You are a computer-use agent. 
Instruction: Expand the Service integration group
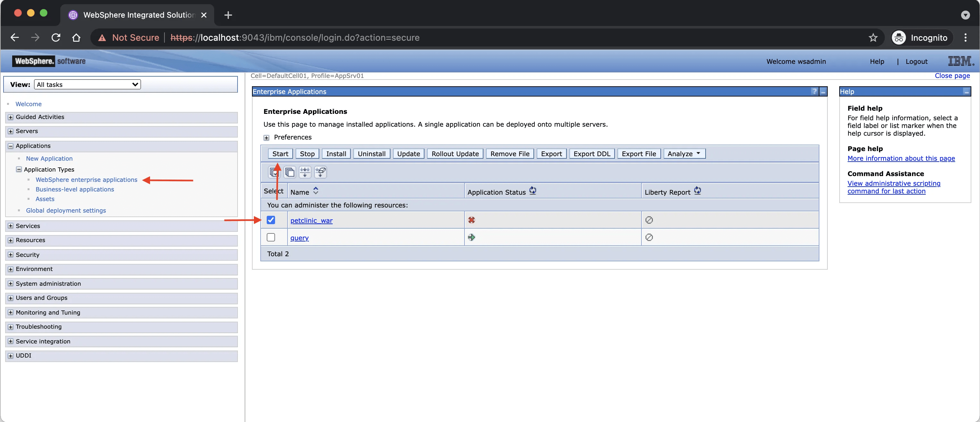[x=11, y=341]
